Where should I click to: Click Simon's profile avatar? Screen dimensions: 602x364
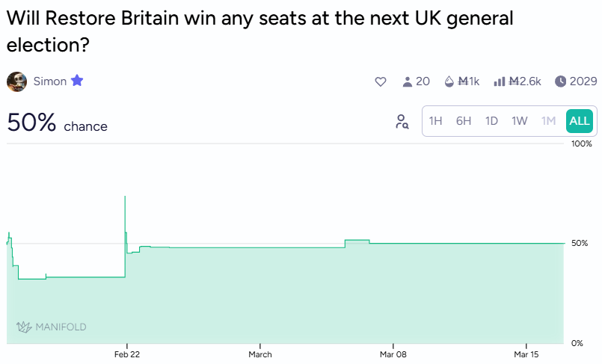16,81
